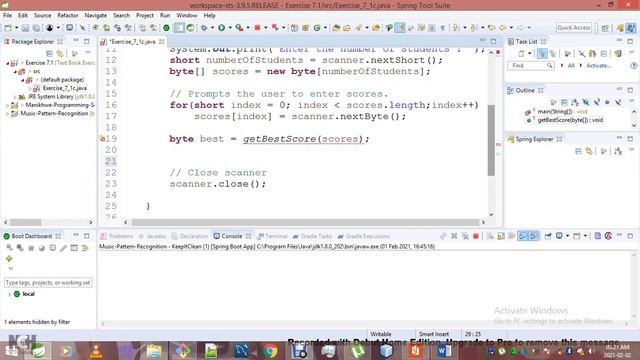Toggle the highlighted block selection toolbar button

(179, 28)
